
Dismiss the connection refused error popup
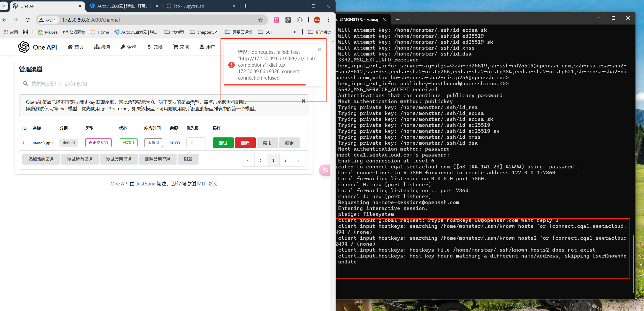point(319,50)
